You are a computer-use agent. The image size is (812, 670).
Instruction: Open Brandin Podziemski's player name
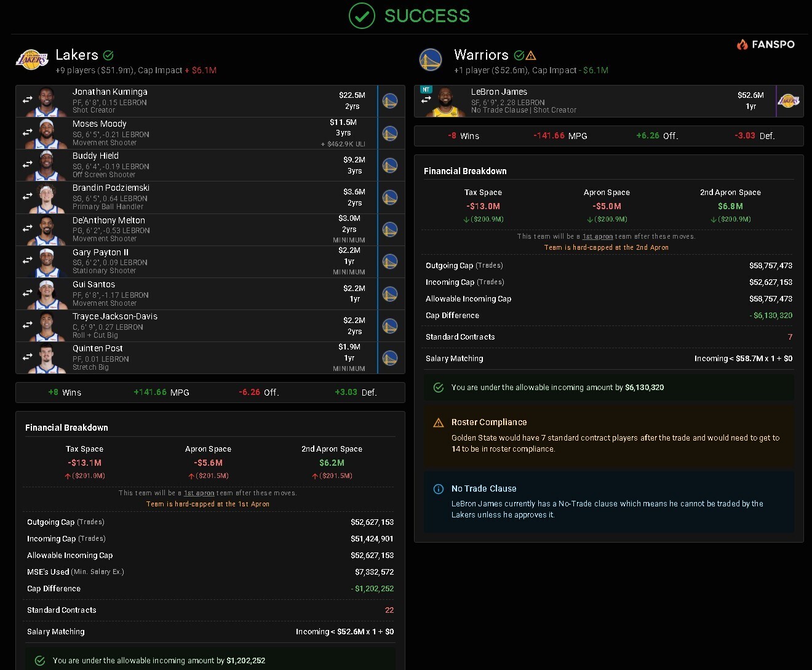[x=111, y=188]
